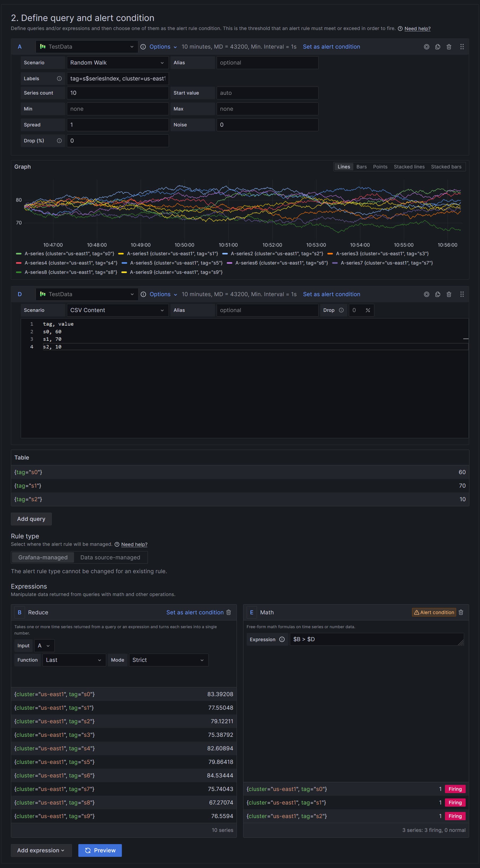Click the TestData icon in query D's data source picker
Image resolution: width=480 pixels, height=868 pixels.
[x=43, y=294]
